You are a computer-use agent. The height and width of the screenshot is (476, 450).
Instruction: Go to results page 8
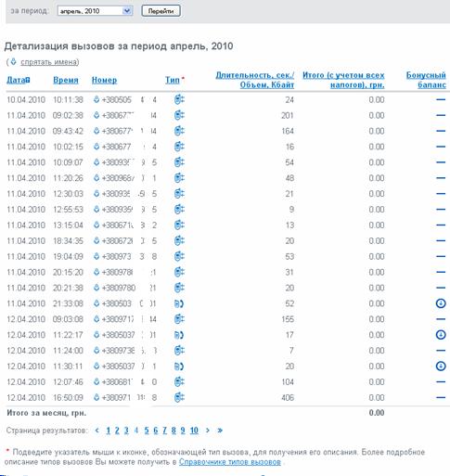coord(174,431)
